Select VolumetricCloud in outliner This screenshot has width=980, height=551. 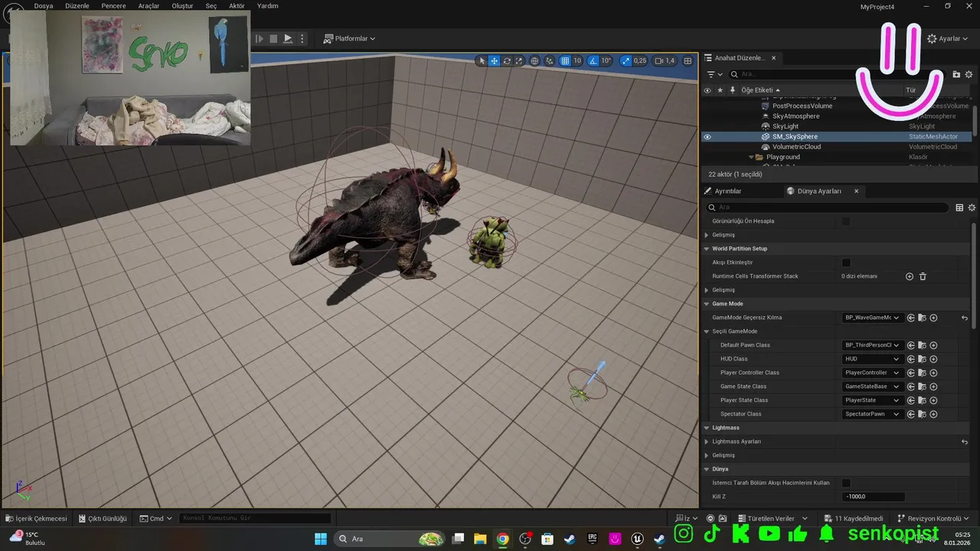(796, 147)
